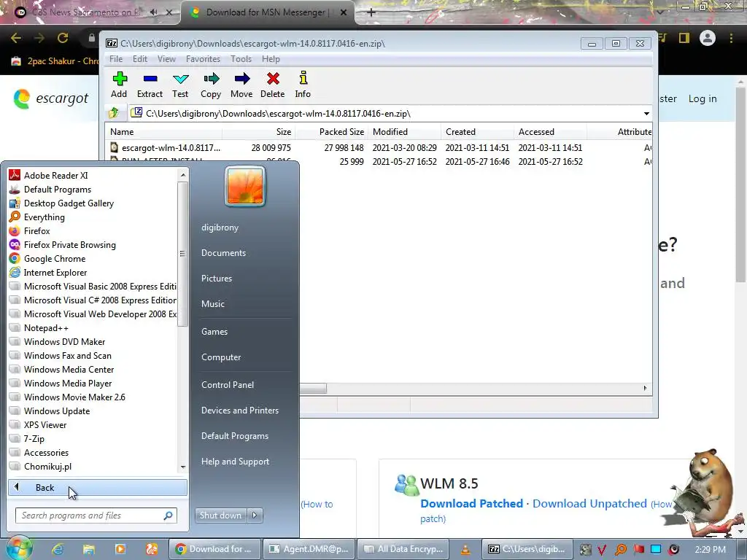Open the Favorites menu in 7-Zip
Viewport: 747px width, 560px height.
[x=203, y=59]
